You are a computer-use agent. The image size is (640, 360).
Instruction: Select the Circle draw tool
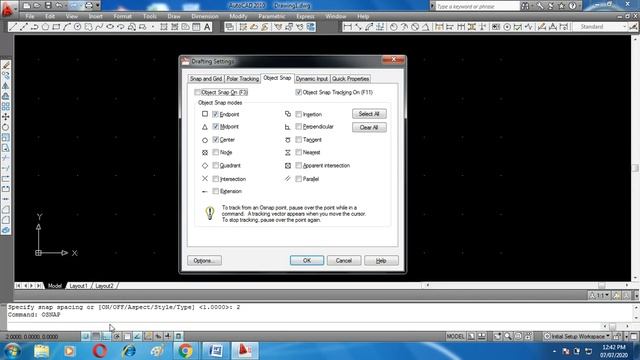77,27
